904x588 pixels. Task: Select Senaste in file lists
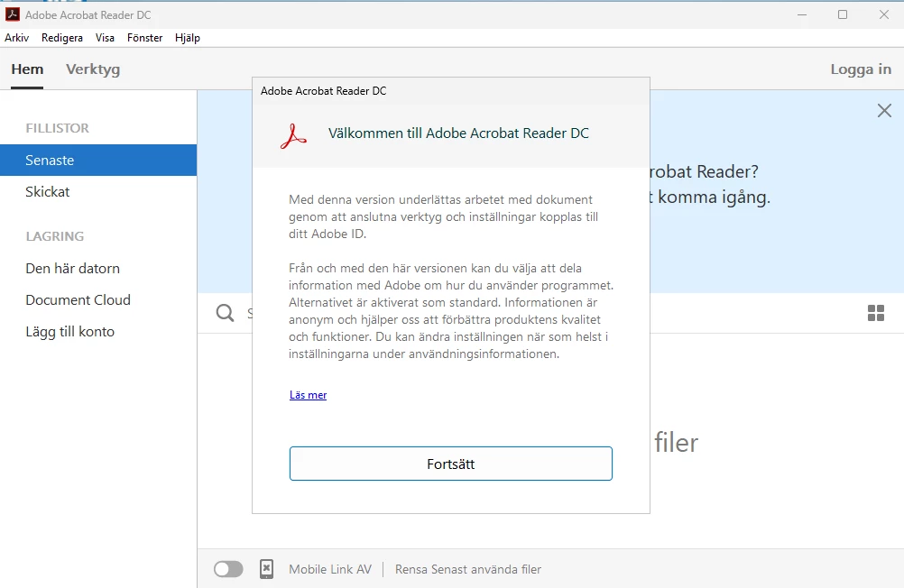[98, 161]
